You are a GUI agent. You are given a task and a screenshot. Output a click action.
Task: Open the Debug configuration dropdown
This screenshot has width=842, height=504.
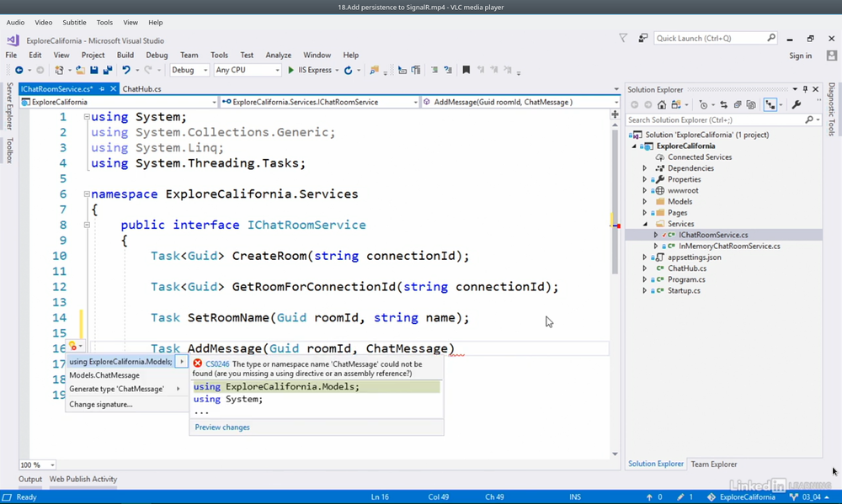[189, 71]
